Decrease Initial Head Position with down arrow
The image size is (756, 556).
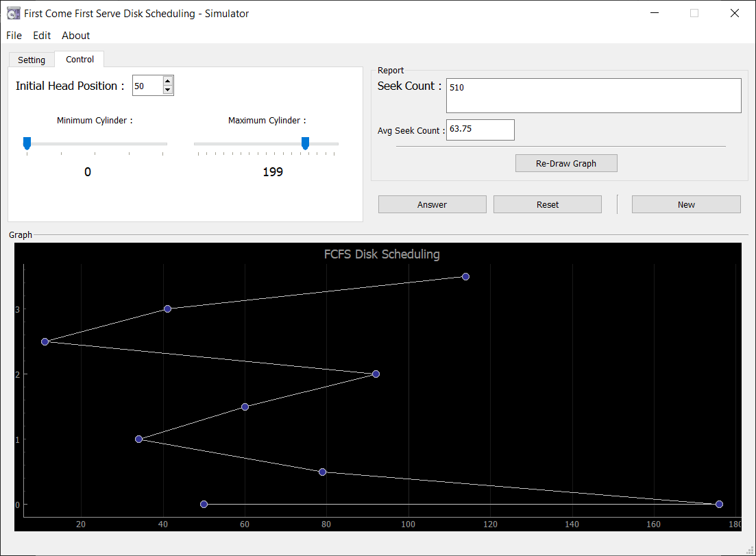point(168,90)
